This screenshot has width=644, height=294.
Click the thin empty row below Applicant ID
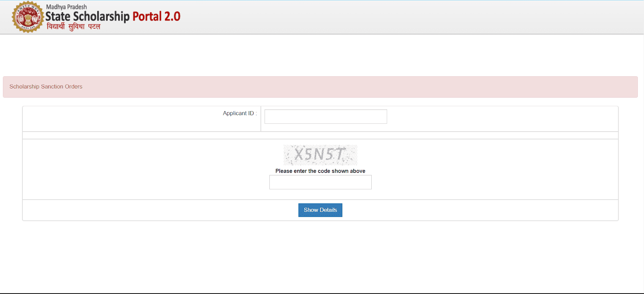pyautogui.click(x=320, y=135)
